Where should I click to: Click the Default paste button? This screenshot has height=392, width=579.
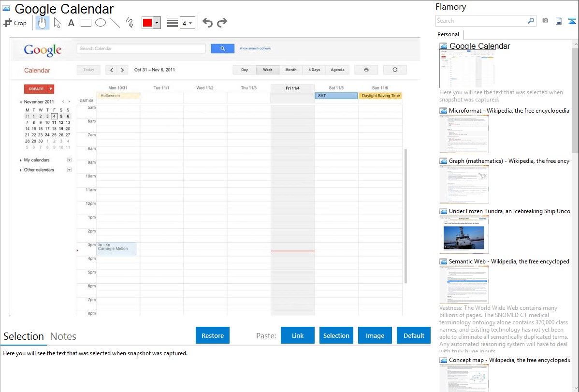coord(414,335)
